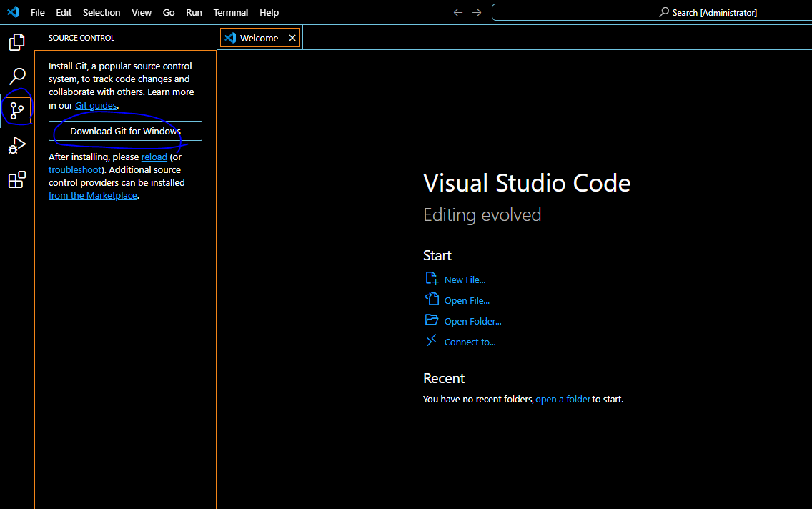This screenshot has width=812, height=509.
Task: Open the Run menu
Action: (194, 12)
